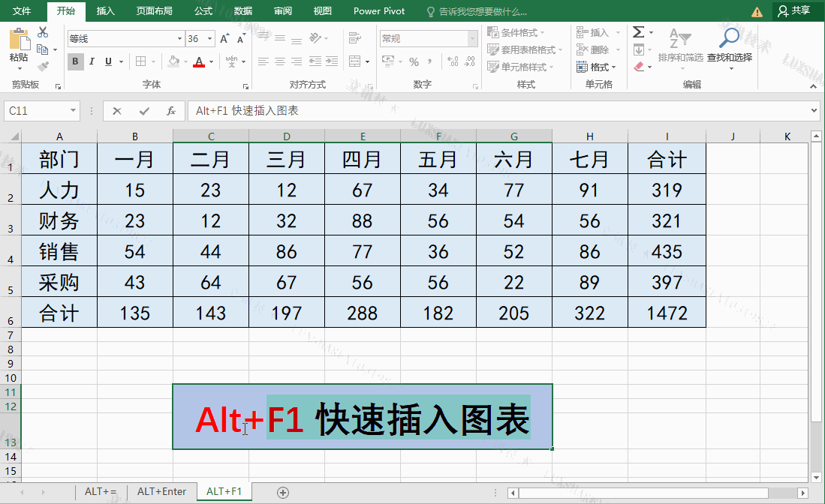The width and height of the screenshot is (825, 504).
Task: Toggle Bold formatting
Action: [x=75, y=61]
